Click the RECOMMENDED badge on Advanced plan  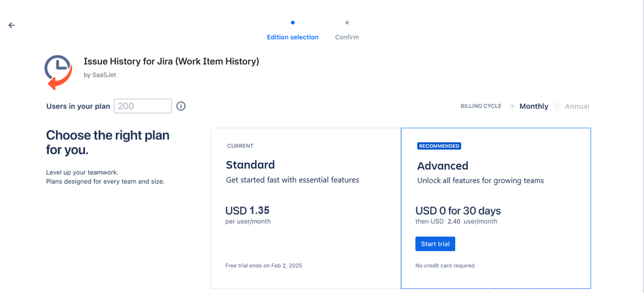(x=439, y=146)
